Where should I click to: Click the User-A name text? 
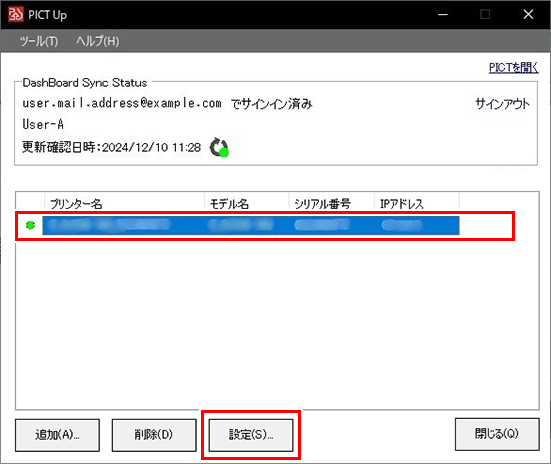click(x=43, y=124)
